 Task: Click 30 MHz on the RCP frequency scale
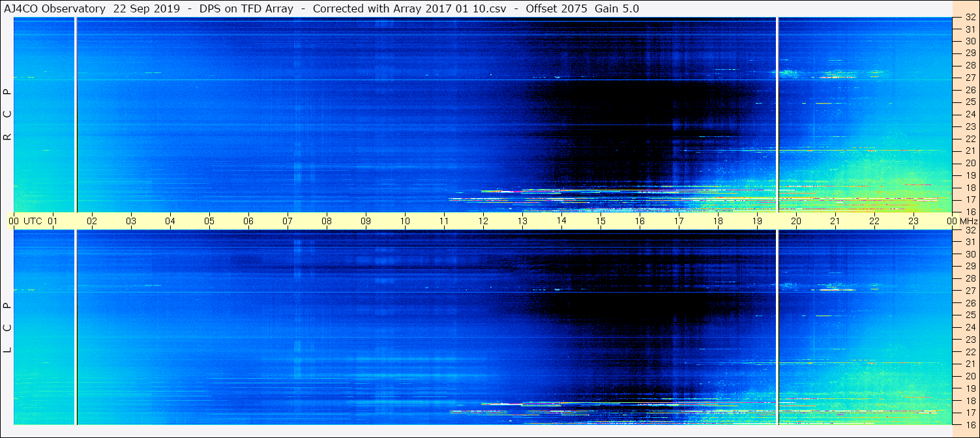point(970,42)
